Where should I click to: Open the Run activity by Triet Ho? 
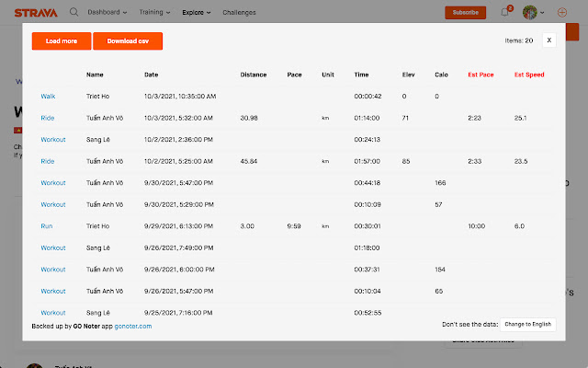[x=47, y=226]
